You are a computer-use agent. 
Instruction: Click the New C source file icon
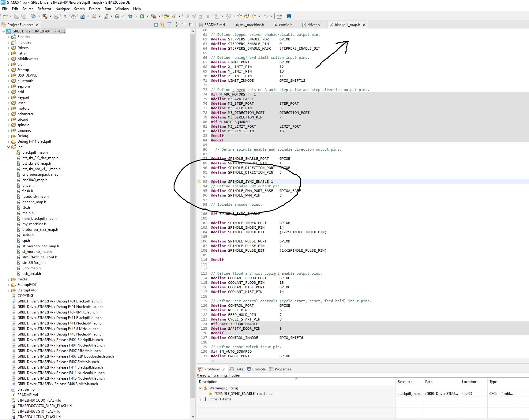coord(106,16)
